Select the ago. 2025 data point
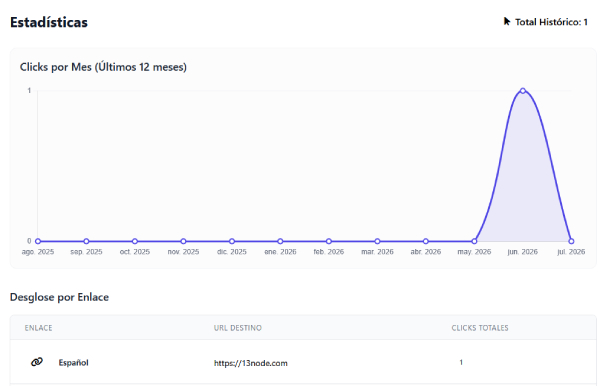 (x=38, y=241)
